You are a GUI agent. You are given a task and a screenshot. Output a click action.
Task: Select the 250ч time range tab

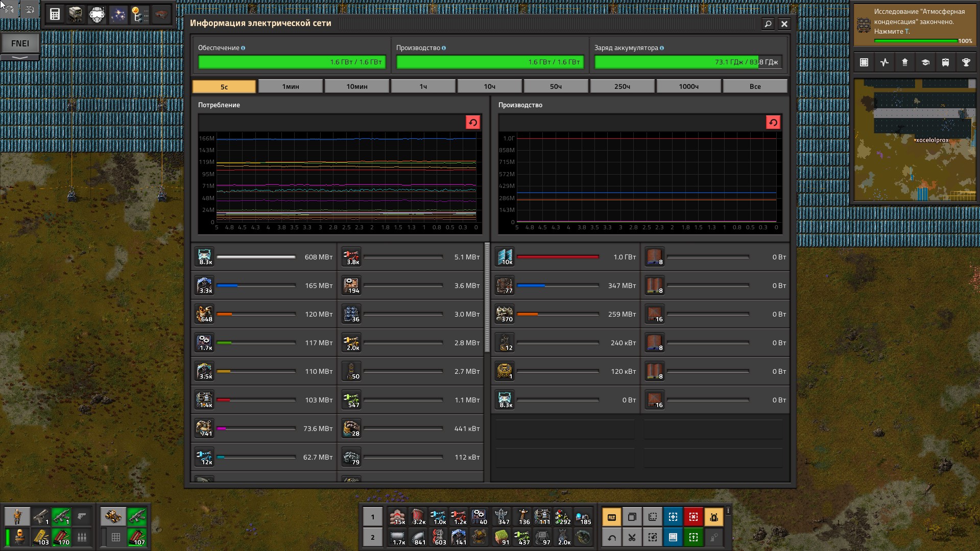623,86
